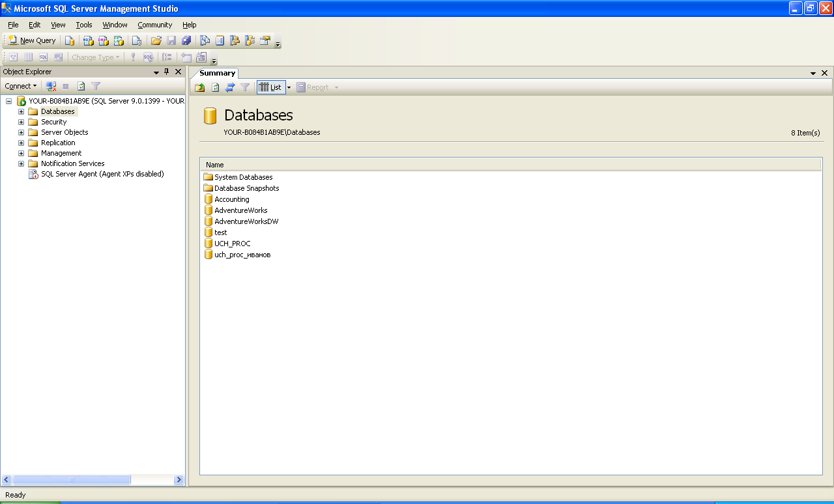The height and width of the screenshot is (504, 834).
Task: Click the Disconnect icon in Object Explorer
Action: (51, 86)
